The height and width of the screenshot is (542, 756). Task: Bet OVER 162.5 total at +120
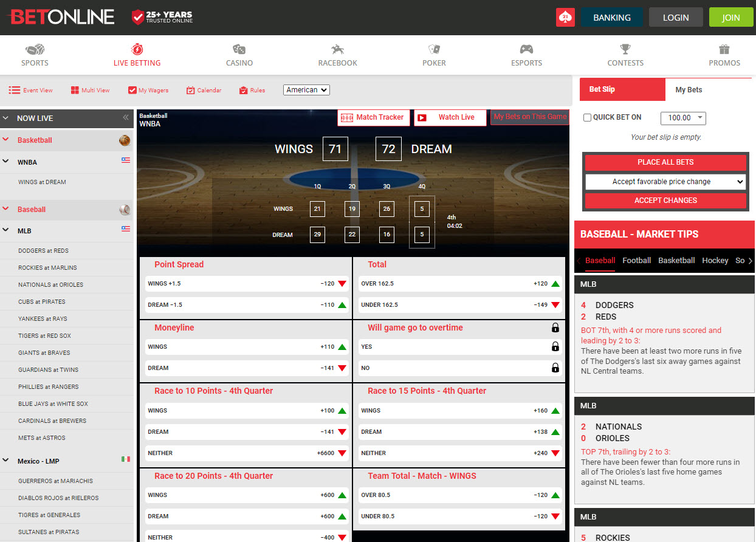point(459,284)
